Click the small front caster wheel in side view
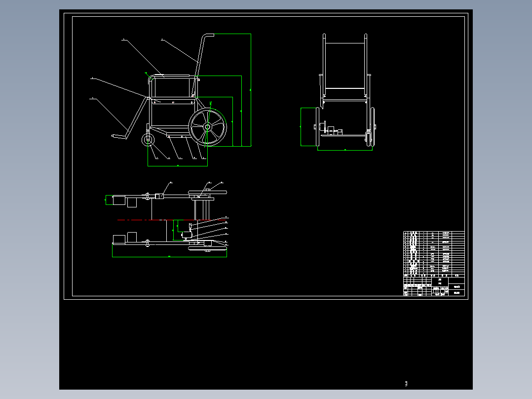Screen dimensions: 532x399 pos(148,140)
